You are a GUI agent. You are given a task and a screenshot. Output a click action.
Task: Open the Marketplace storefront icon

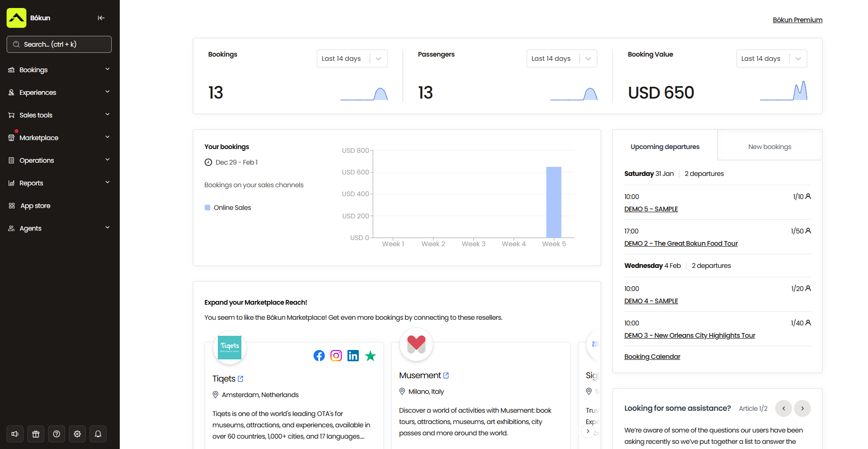[11, 138]
